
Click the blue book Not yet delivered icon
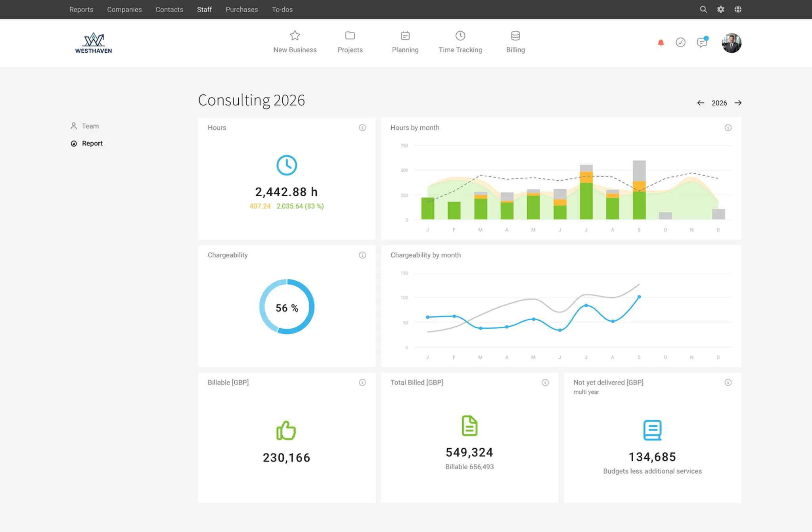(652, 430)
